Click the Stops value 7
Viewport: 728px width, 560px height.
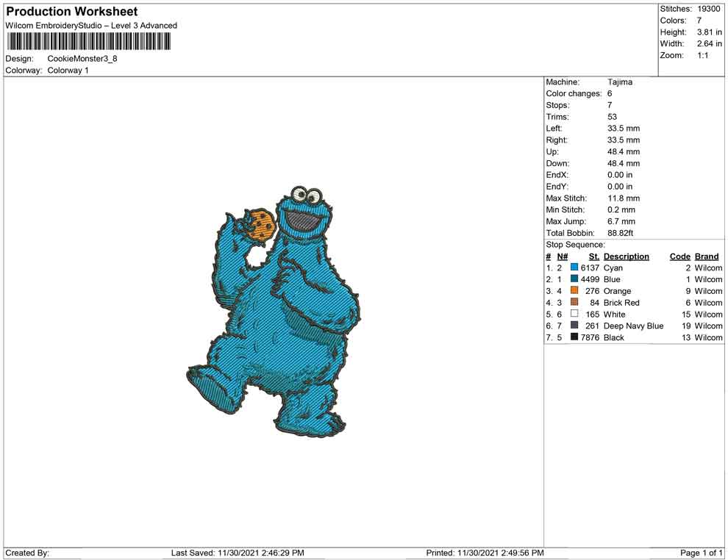click(610, 105)
